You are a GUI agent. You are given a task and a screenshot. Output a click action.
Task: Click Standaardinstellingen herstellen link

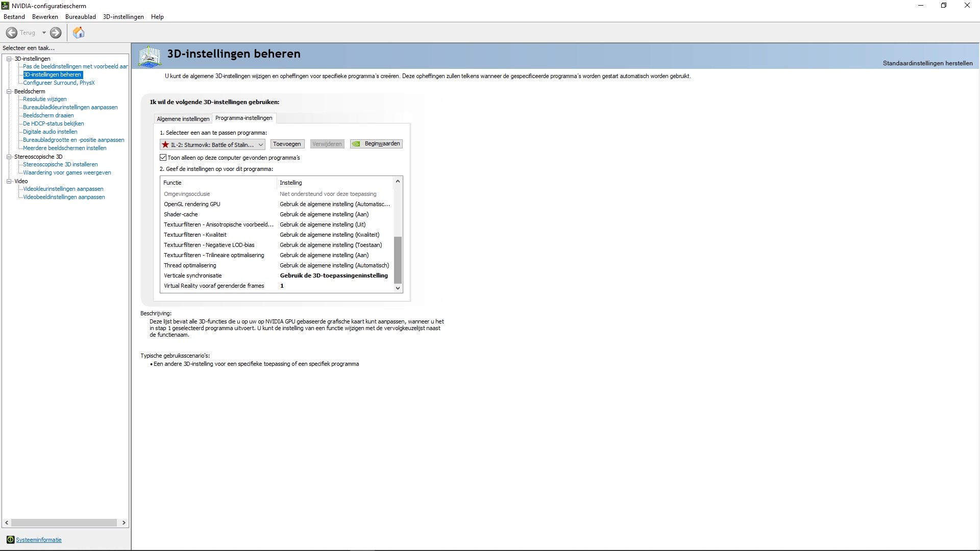(927, 63)
